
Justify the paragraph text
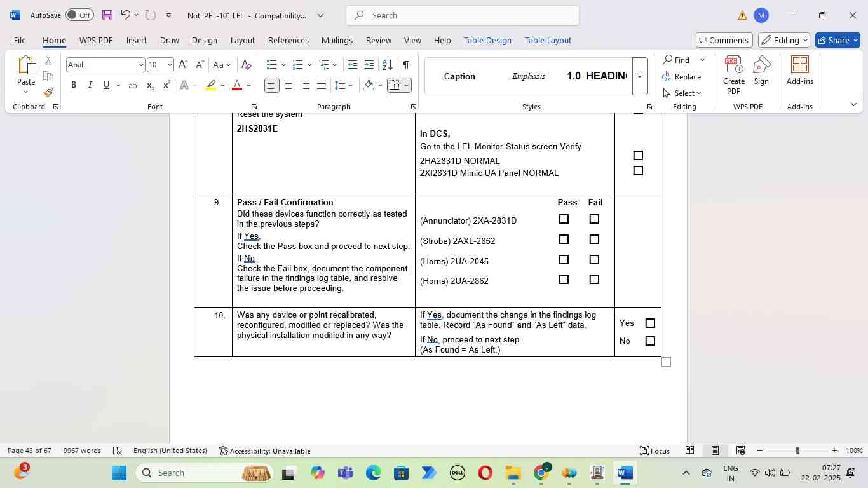[x=322, y=85]
